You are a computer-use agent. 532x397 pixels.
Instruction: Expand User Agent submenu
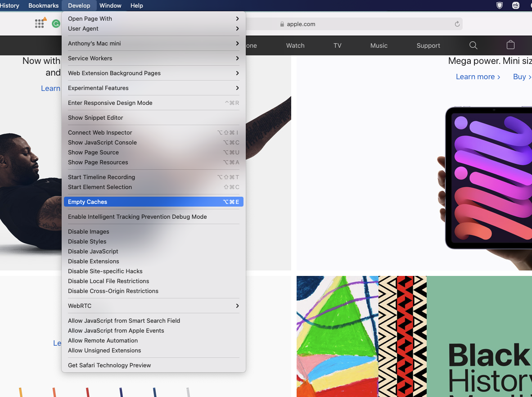[153, 28]
